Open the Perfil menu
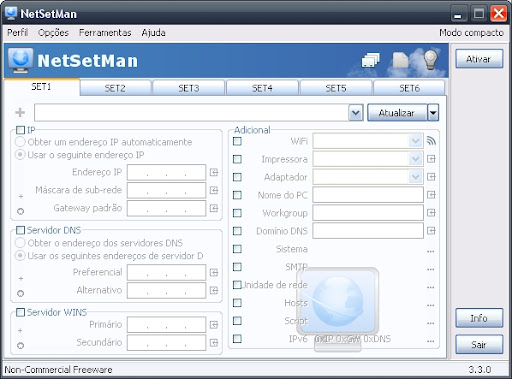The height and width of the screenshot is (379, 512). point(18,33)
